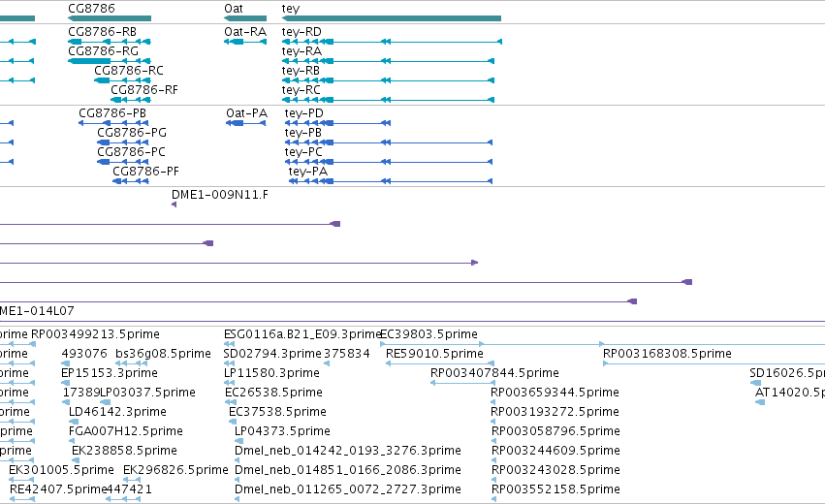825x504 pixels.
Task: Open the tey gene label
Action: [291, 9]
